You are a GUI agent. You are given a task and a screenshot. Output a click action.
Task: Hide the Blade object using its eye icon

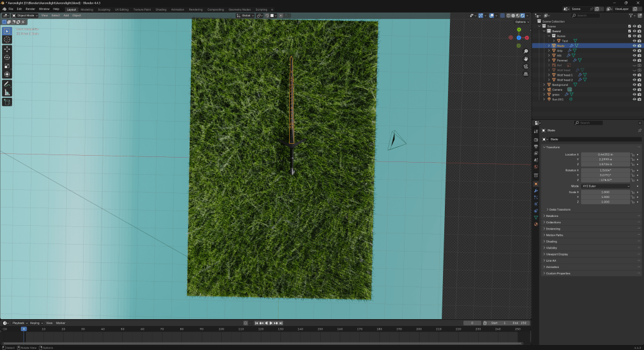[x=634, y=46]
